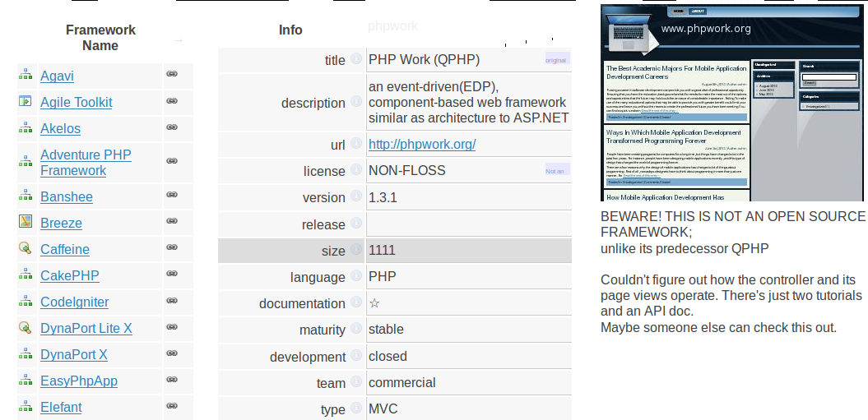Visit the http://phpwork.org/ URL
This screenshot has width=868, height=420.
(x=422, y=145)
